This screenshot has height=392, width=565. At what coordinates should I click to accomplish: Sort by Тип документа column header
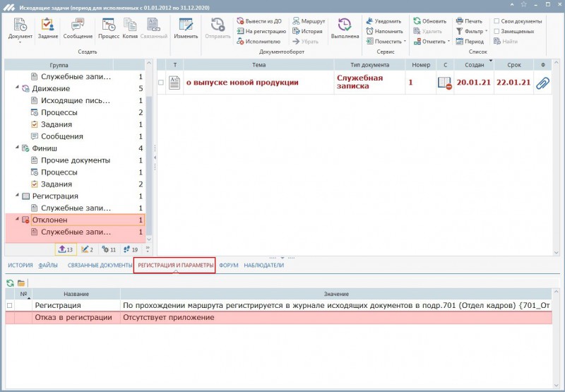[x=369, y=65]
